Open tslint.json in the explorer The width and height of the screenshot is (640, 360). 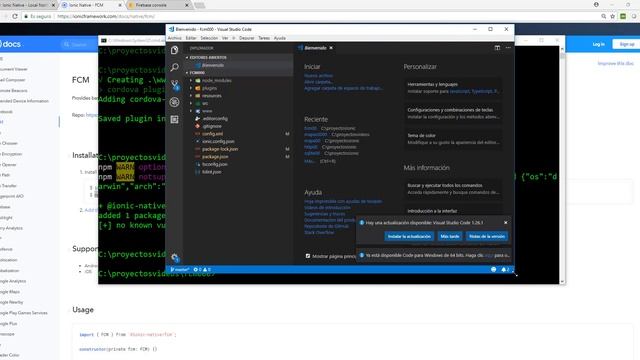(x=211, y=172)
